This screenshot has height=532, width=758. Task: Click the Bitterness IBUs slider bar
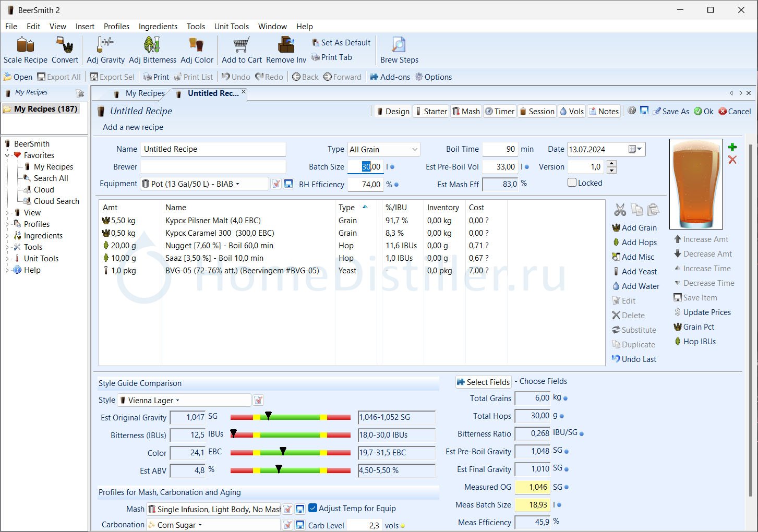click(x=291, y=435)
